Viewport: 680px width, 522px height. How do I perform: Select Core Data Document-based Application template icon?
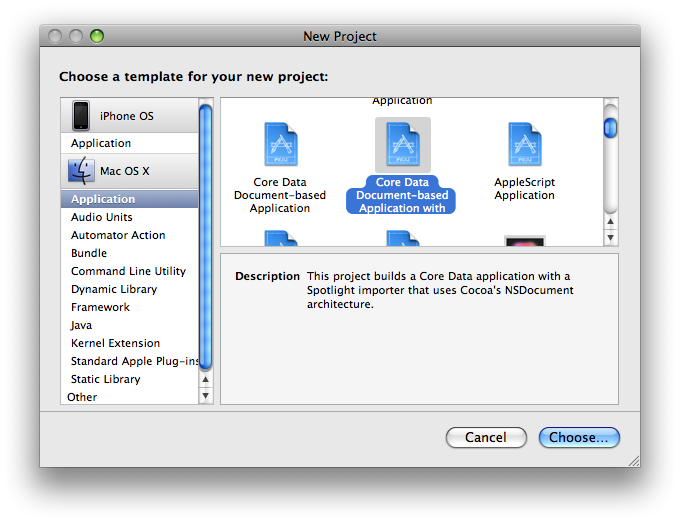(x=281, y=144)
